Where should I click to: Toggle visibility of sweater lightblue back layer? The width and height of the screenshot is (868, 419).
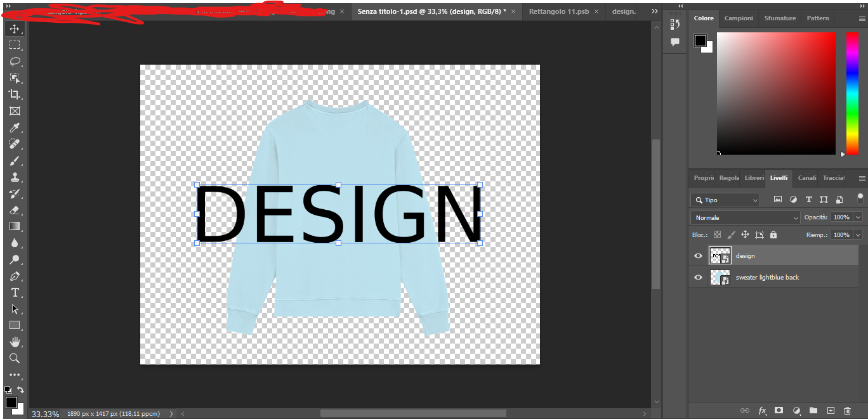pos(698,277)
